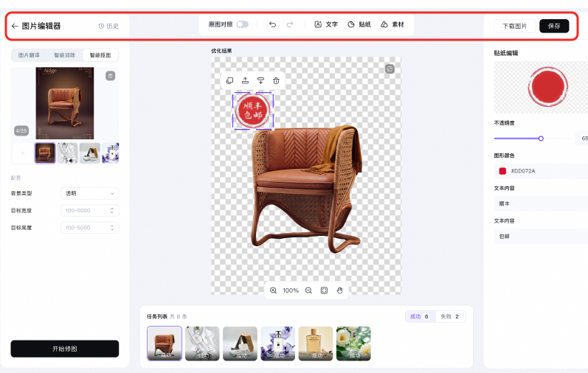This screenshot has width=588, height=373.
Task: Bring sticker forward with layer-up icon
Action: pos(245,80)
